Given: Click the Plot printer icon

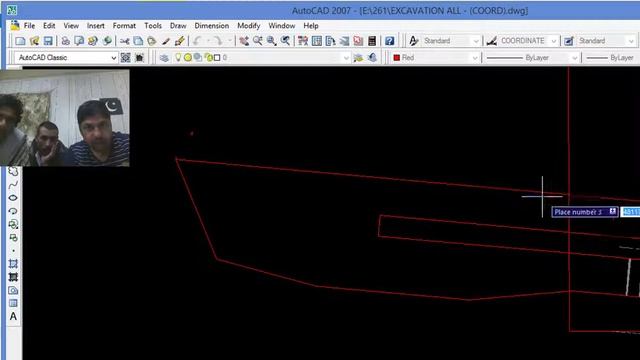Looking at the screenshot, I should 65,41.
